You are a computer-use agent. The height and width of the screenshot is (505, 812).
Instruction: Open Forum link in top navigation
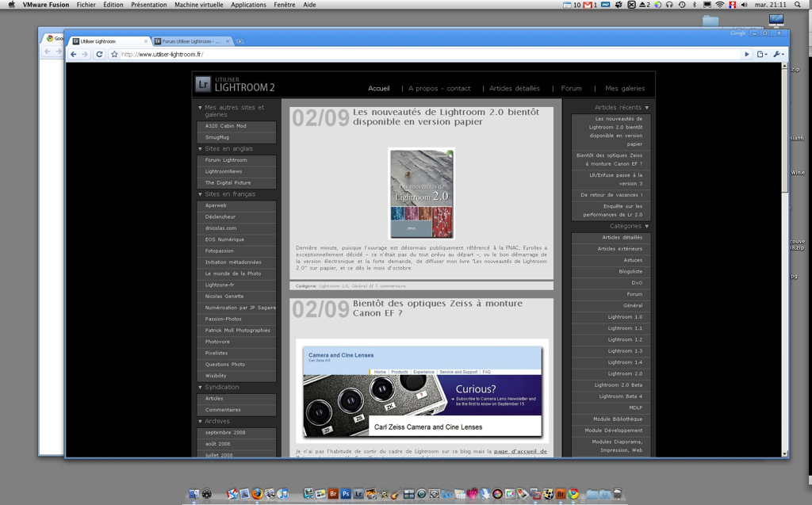(x=571, y=89)
